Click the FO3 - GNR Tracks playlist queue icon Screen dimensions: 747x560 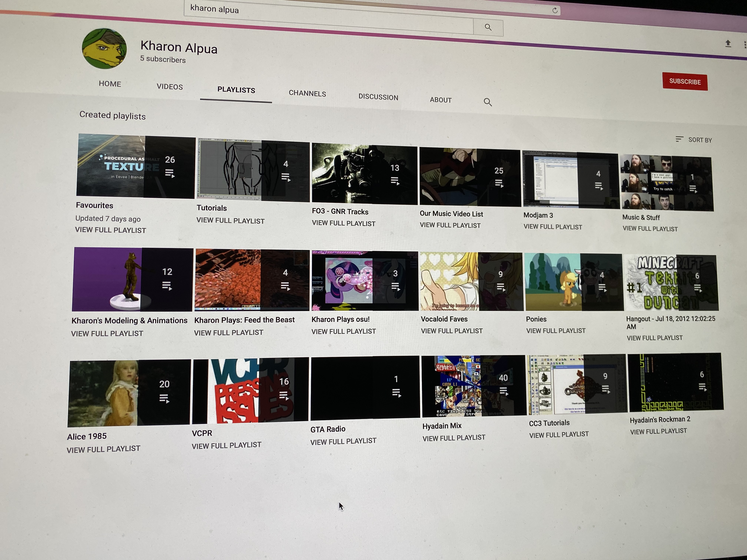click(395, 181)
